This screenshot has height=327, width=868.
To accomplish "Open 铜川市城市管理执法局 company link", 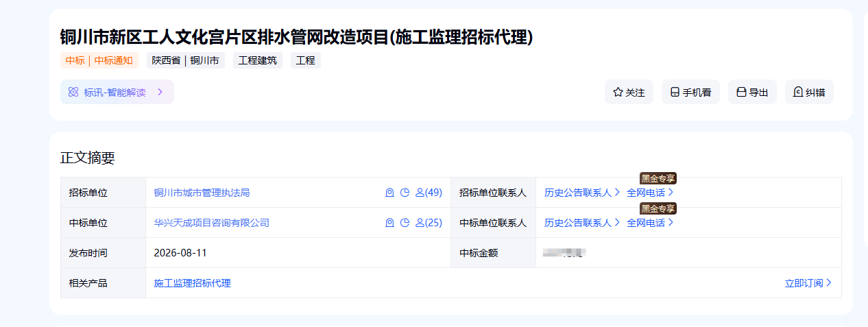I will click(x=202, y=193).
